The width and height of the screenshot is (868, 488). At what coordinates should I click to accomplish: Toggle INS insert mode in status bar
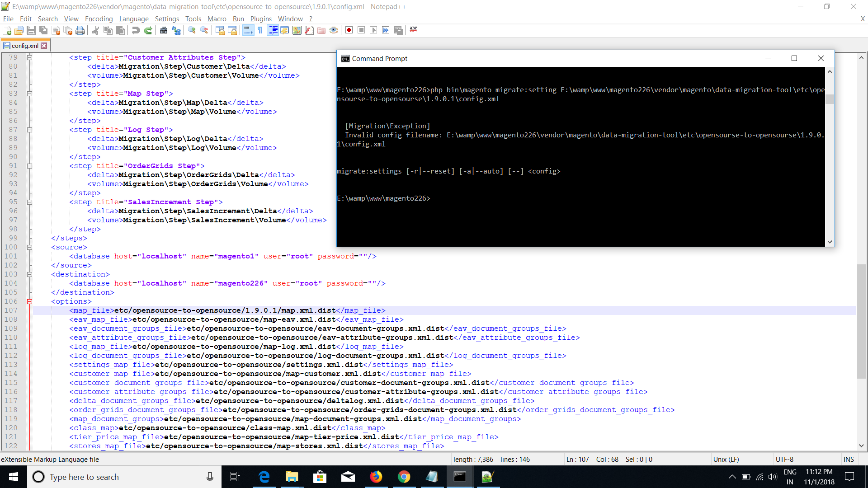(849, 459)
